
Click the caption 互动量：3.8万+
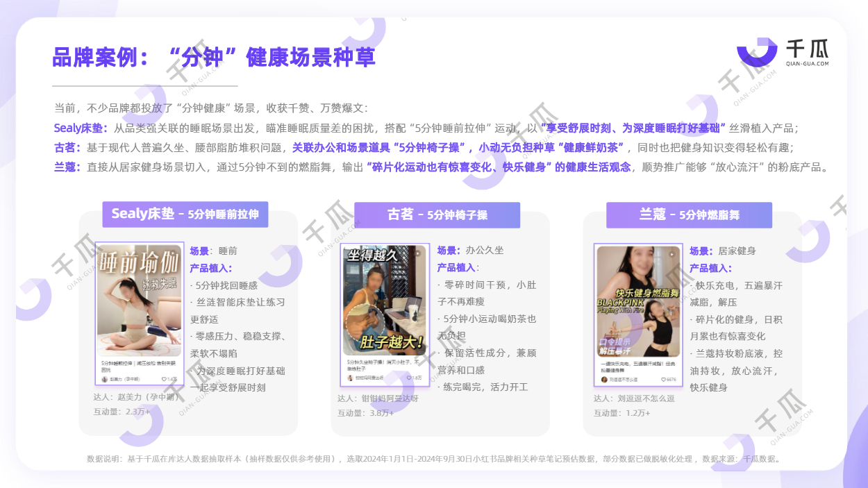pos(366,413)
